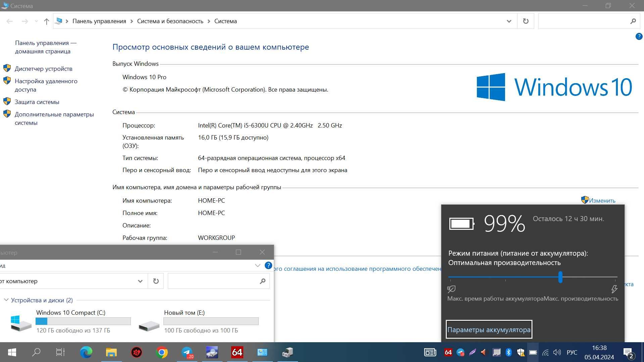644x362 pixels.
Task: Click the battery saver leaf icon
Action: [x=451, y=289]
